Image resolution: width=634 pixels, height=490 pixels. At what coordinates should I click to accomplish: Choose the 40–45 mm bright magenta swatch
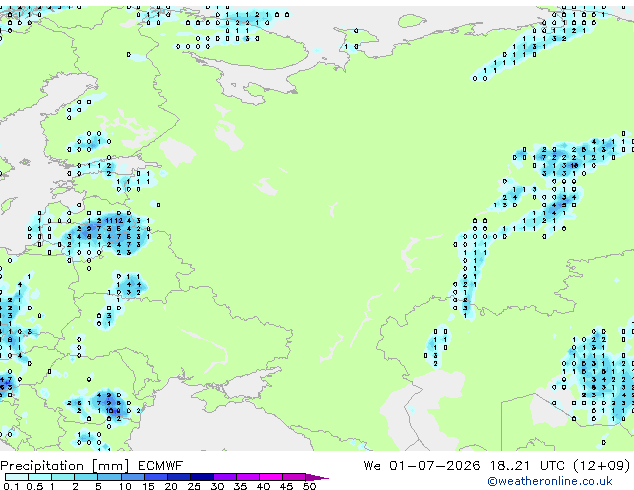[271, 477]
